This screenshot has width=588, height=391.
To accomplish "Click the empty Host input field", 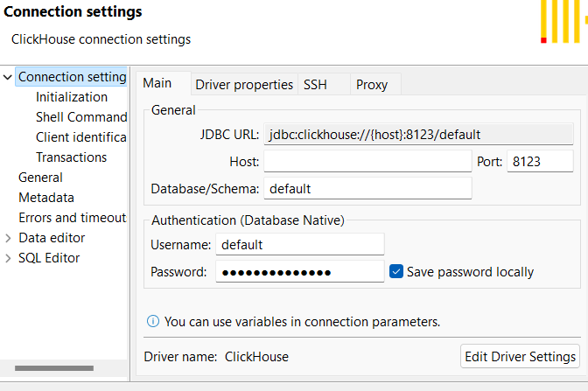I will (x=367, y=162).
